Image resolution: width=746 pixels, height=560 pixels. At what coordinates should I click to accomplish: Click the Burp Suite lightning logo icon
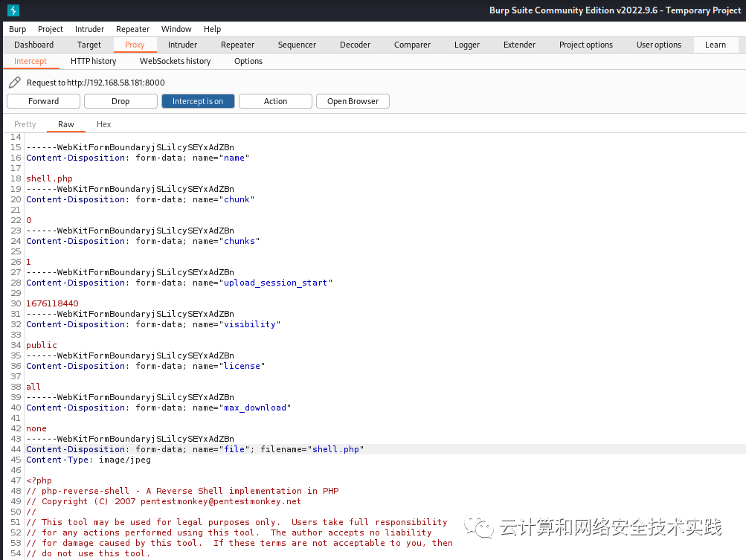[13, 10]
